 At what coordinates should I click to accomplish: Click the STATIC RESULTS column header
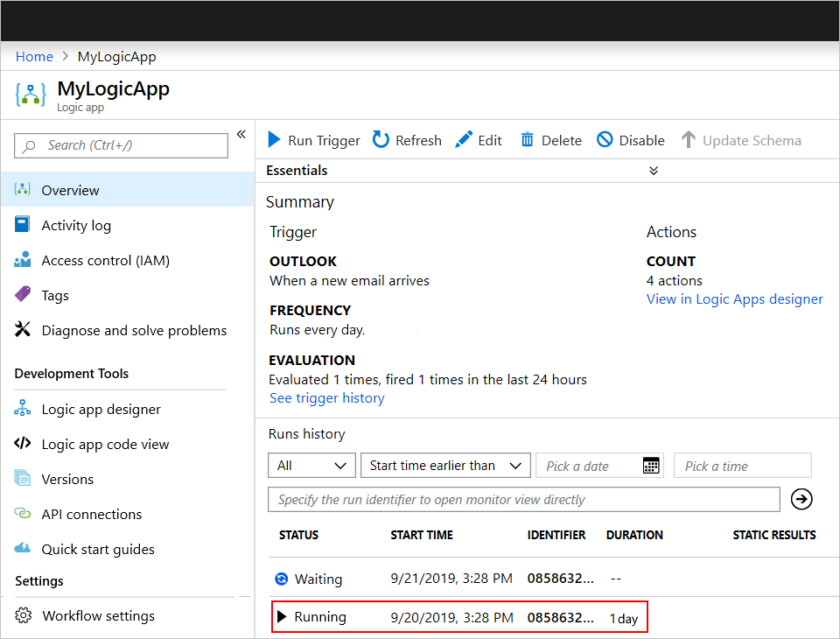click(774, 535)
